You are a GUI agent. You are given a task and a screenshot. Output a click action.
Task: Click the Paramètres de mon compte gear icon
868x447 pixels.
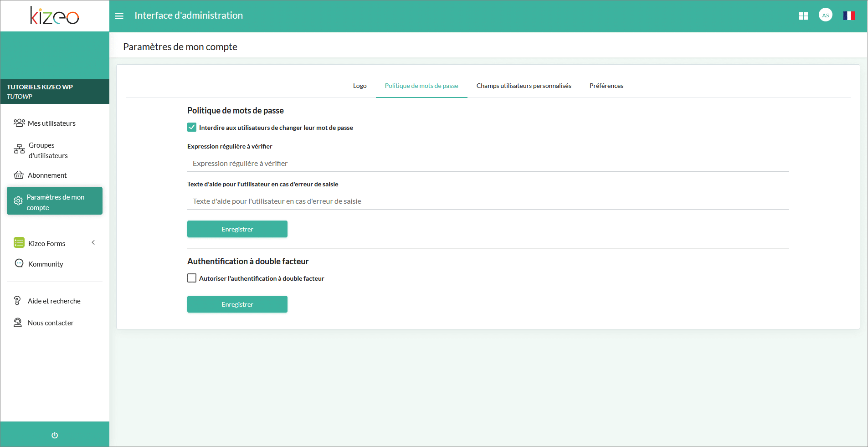tap(18, 201)
